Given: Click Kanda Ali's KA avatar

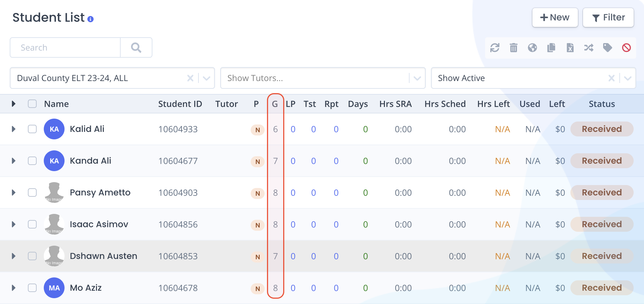Looking at the screenshot, I should click(x=54, y=161).
